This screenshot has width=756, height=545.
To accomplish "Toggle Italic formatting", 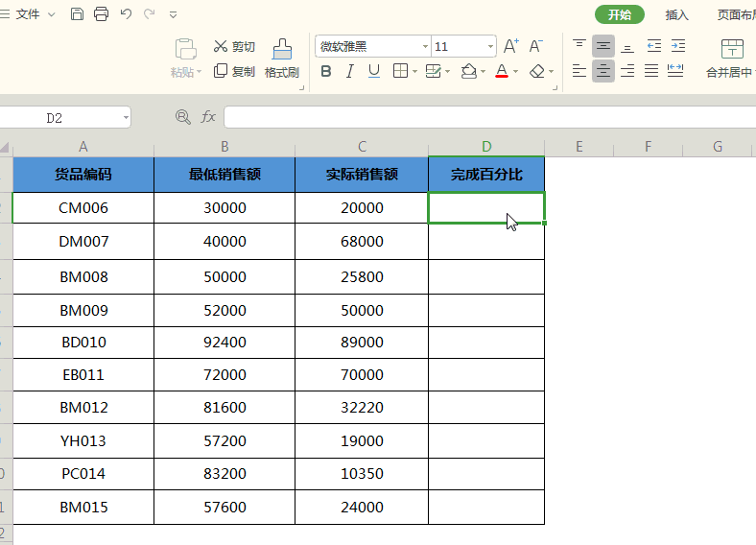I will tap(349, 71).
